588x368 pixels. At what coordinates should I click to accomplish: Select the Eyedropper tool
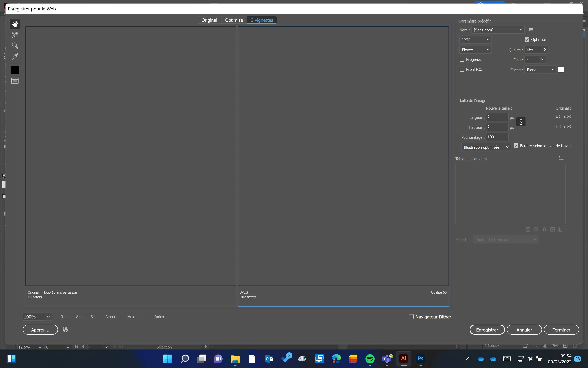click(x=15, y=56)
